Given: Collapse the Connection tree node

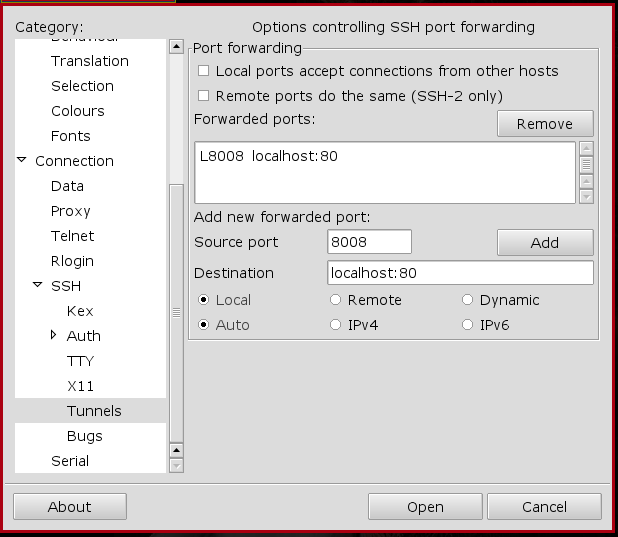Looking at the screenshot, I should (22, 160).
